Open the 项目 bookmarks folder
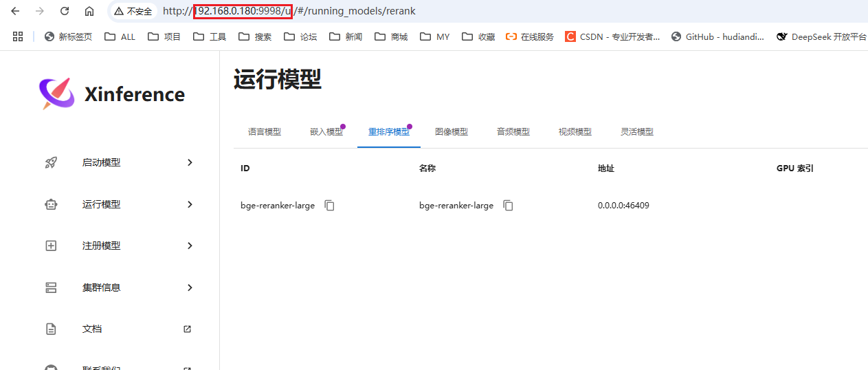This screenshot has height=370, width=868. pos(164,36)
